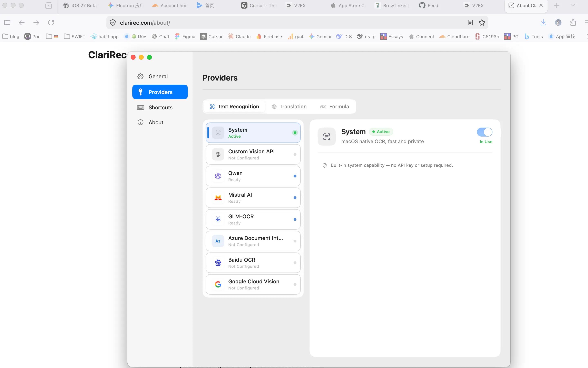The height and width of the screenshot is (368, 588).
Task: Switch to iOS 27 Beta tab
Action: (x=80, y=5)
